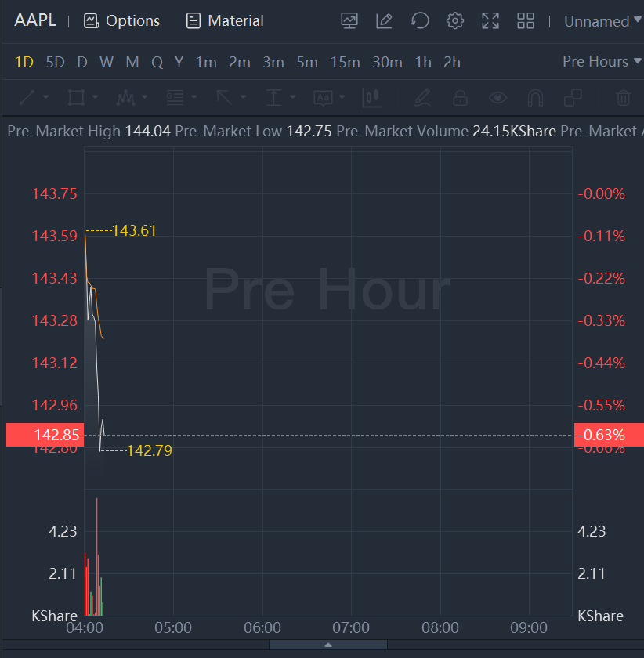Click the bottom panel expand handle

click(x=328, y=645)
